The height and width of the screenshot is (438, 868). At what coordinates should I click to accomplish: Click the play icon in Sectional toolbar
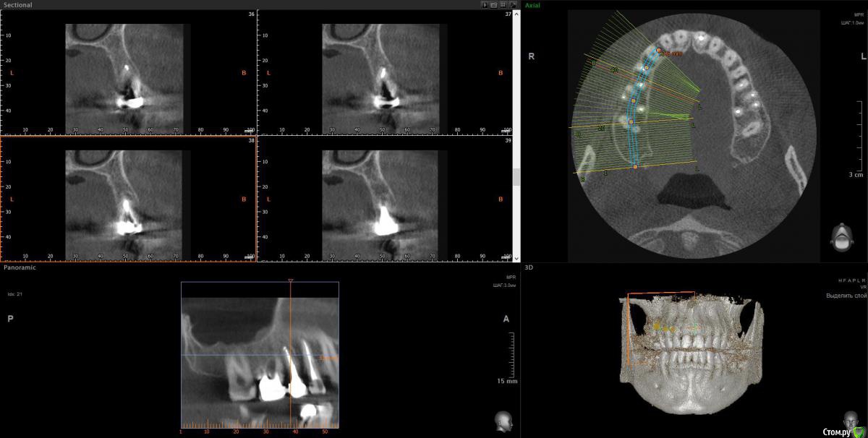[x=485, y=4]
